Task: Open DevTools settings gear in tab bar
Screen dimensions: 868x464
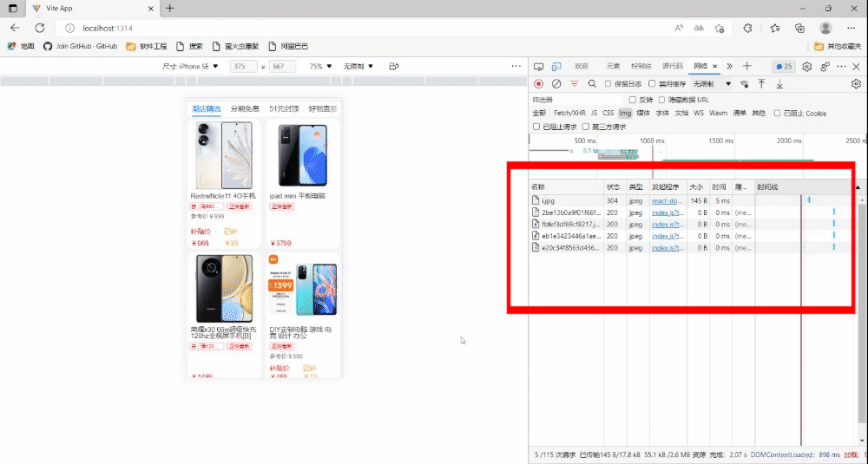Action: (x=807, y=67)
